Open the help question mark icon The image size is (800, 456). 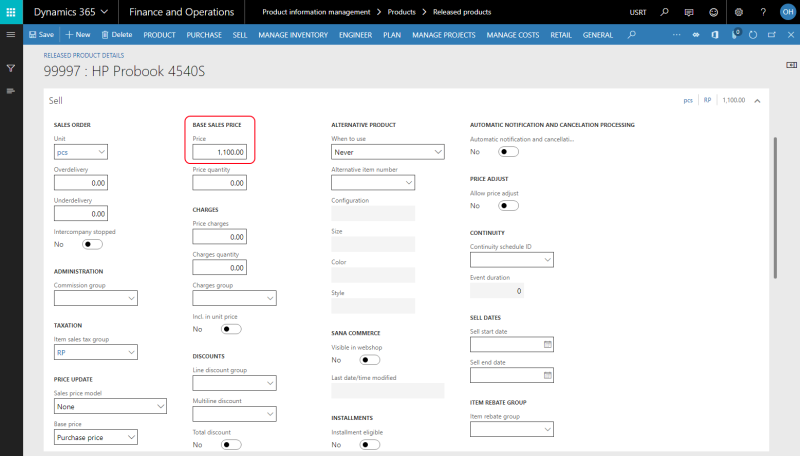coord(763,12)
